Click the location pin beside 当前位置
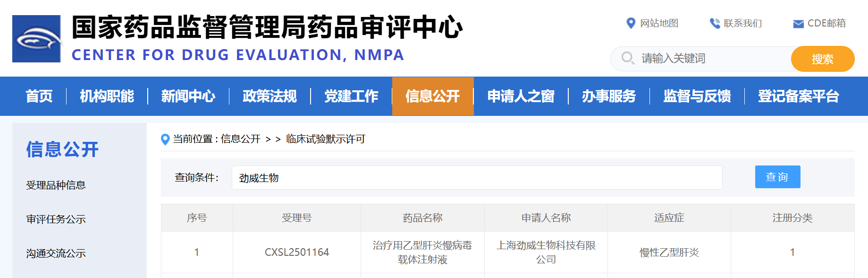The image size is (868, 278). coord(165,139)
